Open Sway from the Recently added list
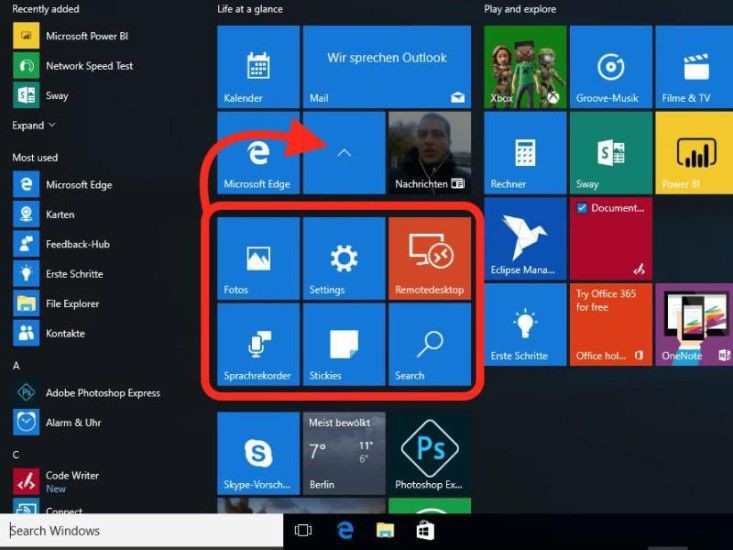Screen dimensions: 733x550 tap(41, 95)
